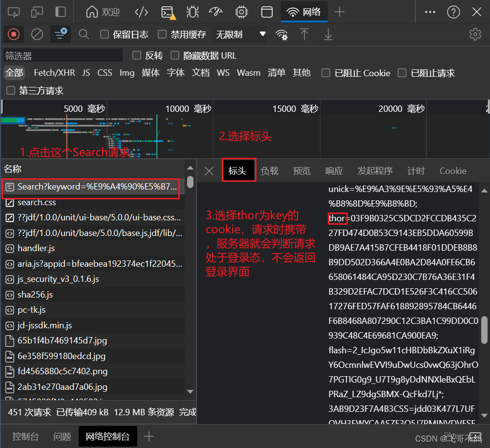The width and height of the screenshot is (490, 448).
Task: Close the request details pane
Action: pos(209,171)
